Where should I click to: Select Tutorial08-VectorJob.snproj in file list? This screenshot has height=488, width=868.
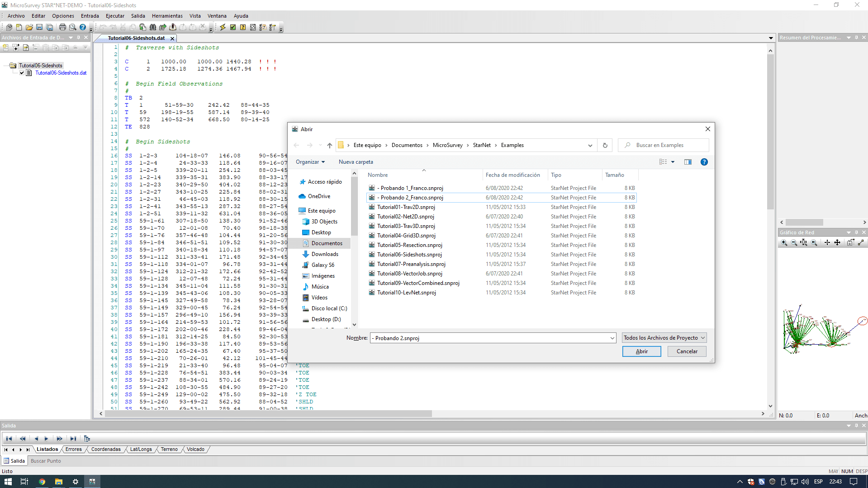pos(409,274)
